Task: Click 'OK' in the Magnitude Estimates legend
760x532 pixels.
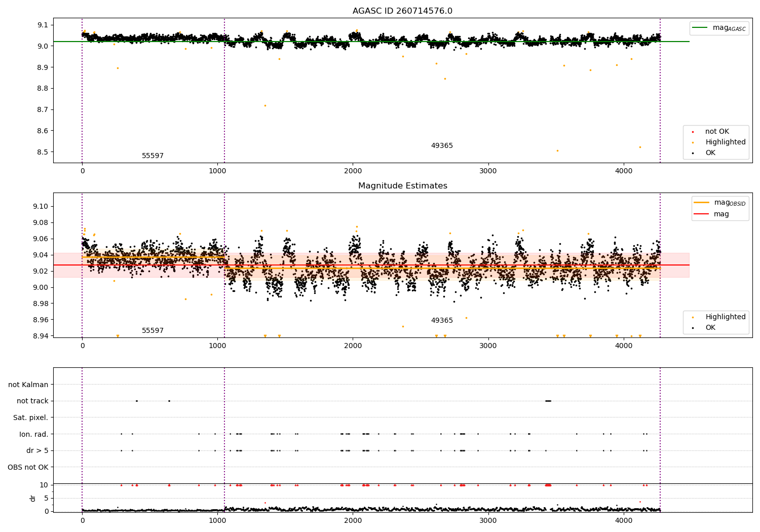Action: tap(710, 328)
